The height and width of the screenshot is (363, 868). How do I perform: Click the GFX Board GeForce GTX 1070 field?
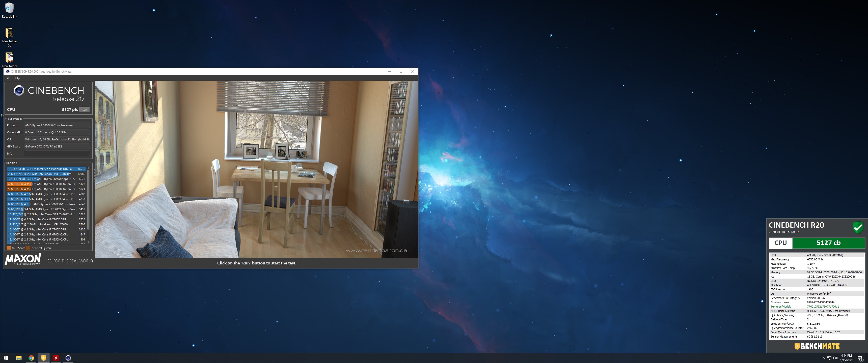tap(57, 146)
